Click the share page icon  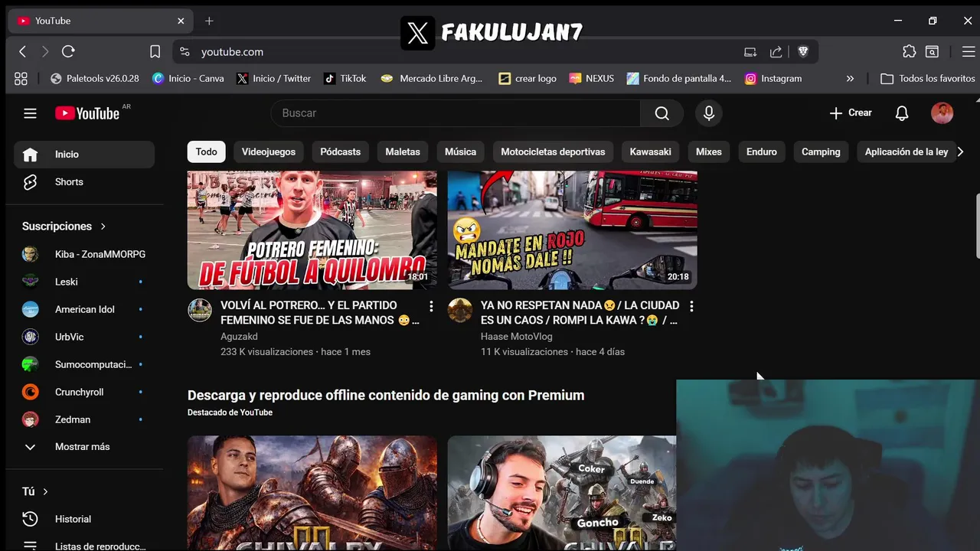click(x=776, y=52)
